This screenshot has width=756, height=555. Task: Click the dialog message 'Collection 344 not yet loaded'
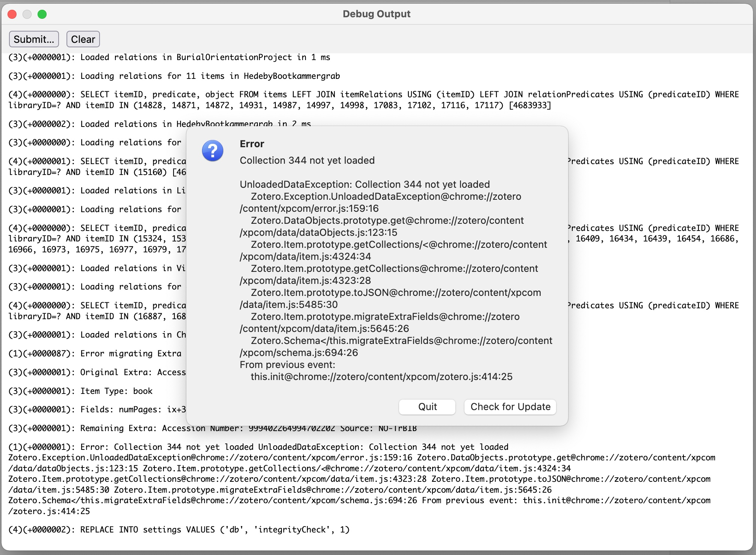pos(307,160)
